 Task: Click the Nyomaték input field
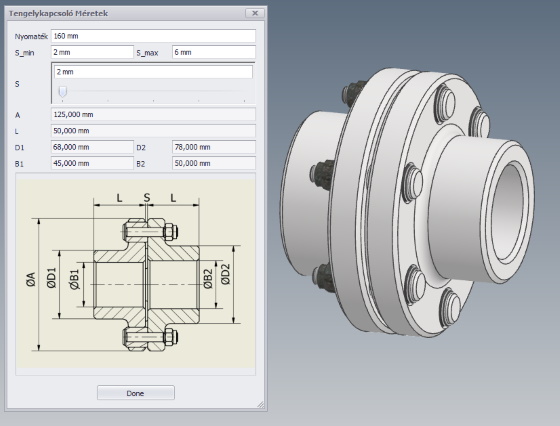[153, 36]
